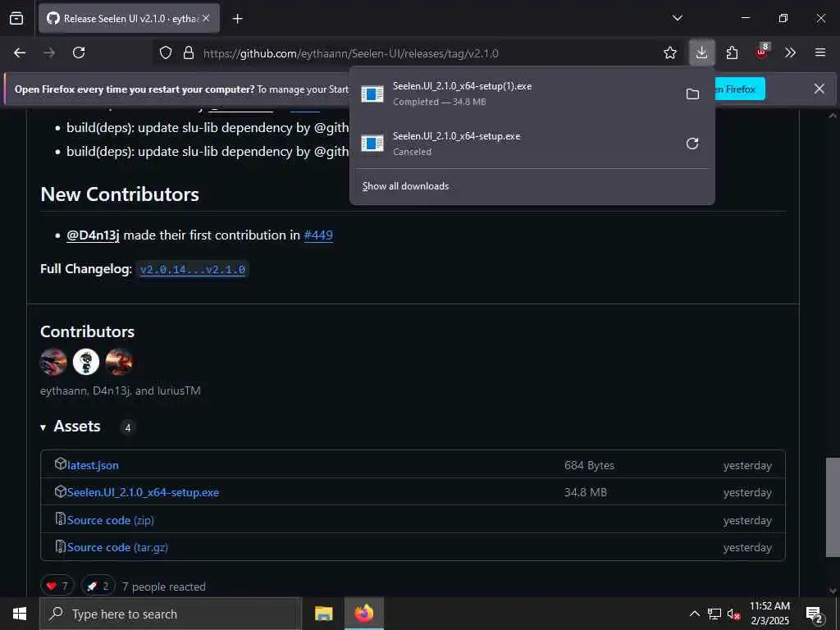
Task: Open completed Seelen.UI_2.1.0_x64-setup(1).exe download
Action: [x=514, y=94]
